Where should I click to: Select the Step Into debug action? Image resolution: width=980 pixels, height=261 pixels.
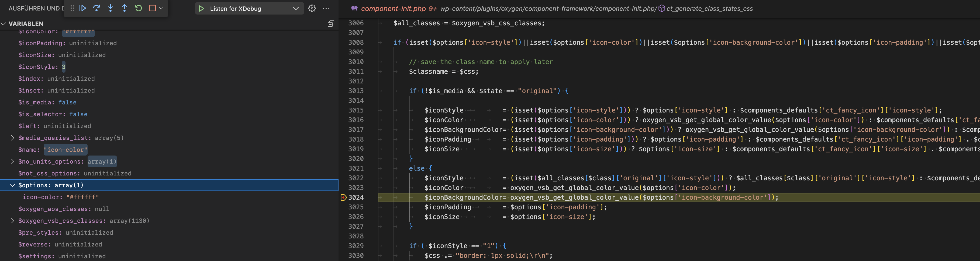pos(110,8)
